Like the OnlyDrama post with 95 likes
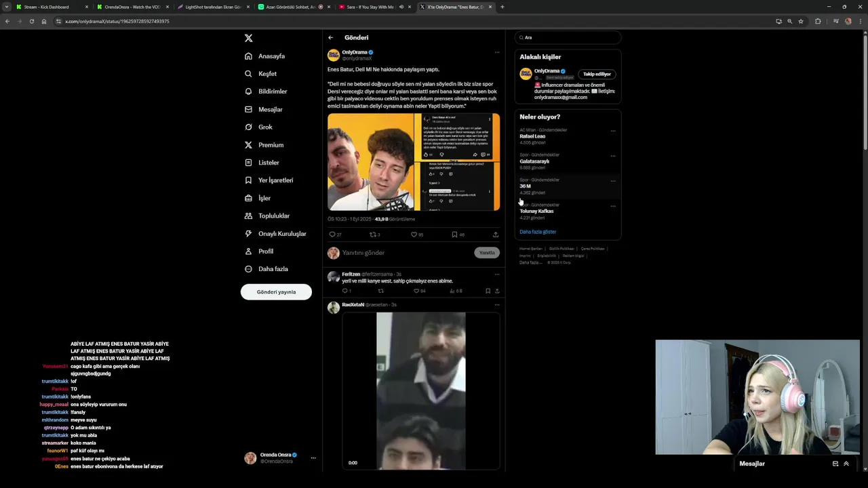The width and height of the screenshot is (868, 488). tap(416, 235)
